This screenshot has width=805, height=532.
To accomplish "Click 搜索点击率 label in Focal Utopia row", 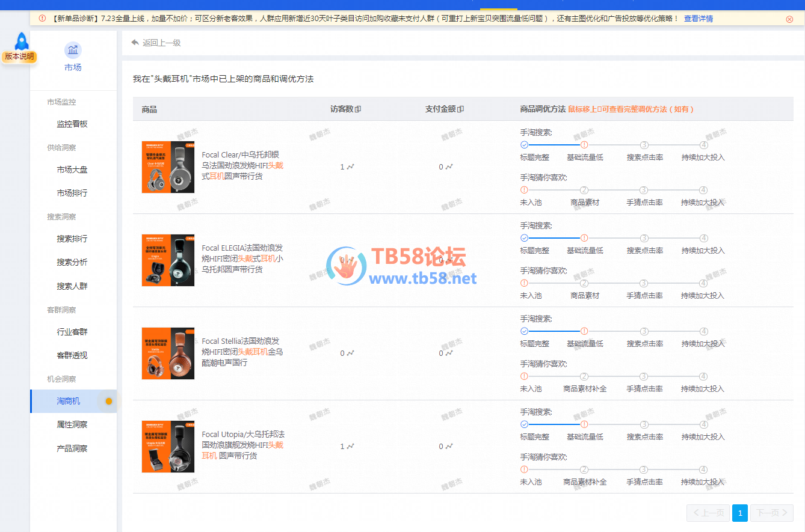I will pyautogui.click(x=645, y=437).
